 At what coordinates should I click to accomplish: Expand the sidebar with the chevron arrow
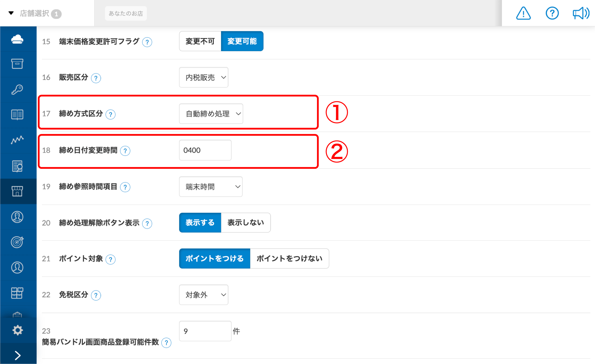click(18, 354)
